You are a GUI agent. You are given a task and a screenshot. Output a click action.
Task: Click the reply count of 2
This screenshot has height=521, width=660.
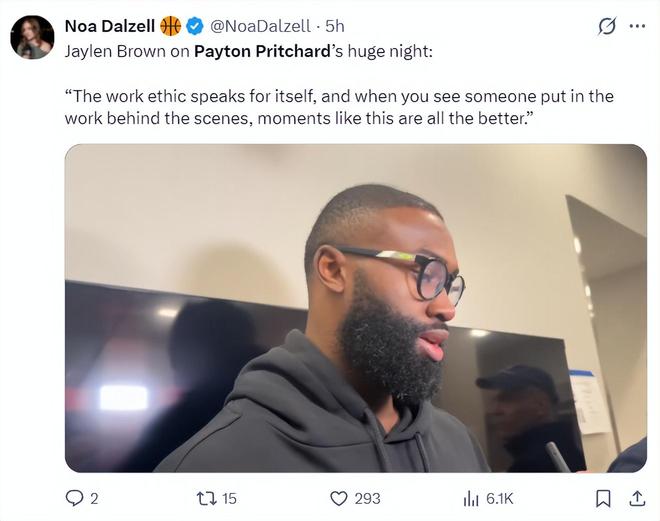point(94,497)
